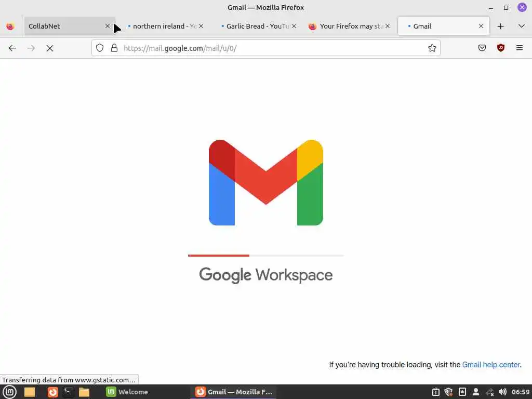The height and width of the screenshot is (399, 532).
Task: Open network connection tray icon
Action: click(489, 392)
